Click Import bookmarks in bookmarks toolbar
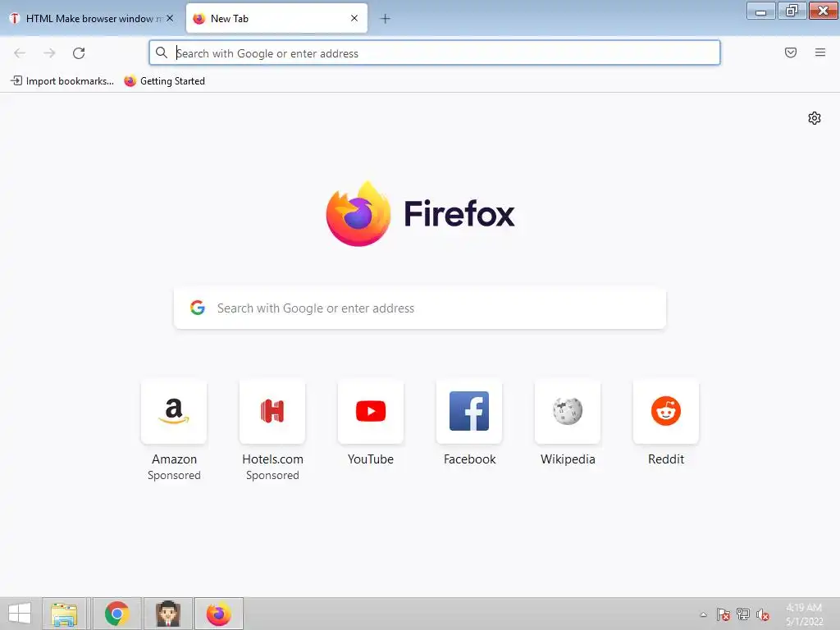 click(x=62, y=81)
